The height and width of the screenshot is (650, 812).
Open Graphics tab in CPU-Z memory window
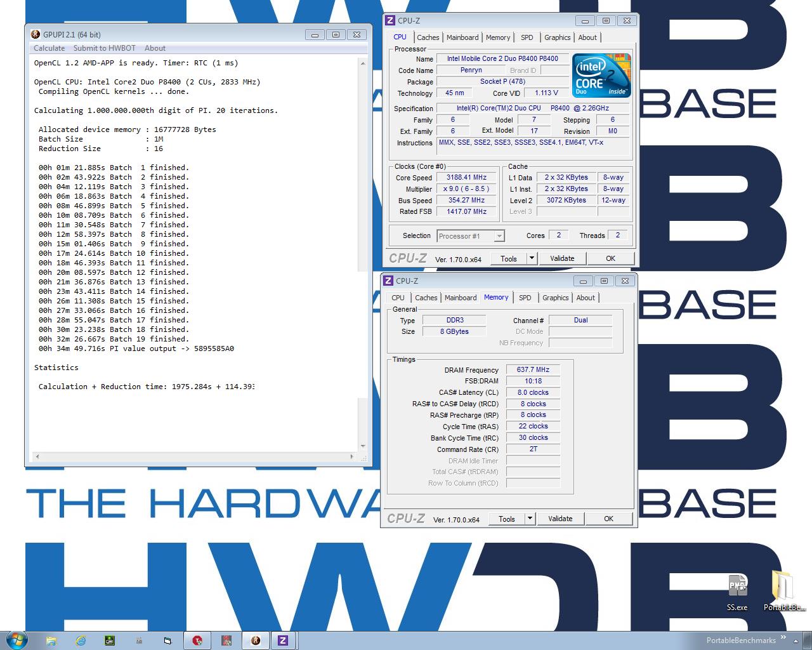[x=556, y=298]
